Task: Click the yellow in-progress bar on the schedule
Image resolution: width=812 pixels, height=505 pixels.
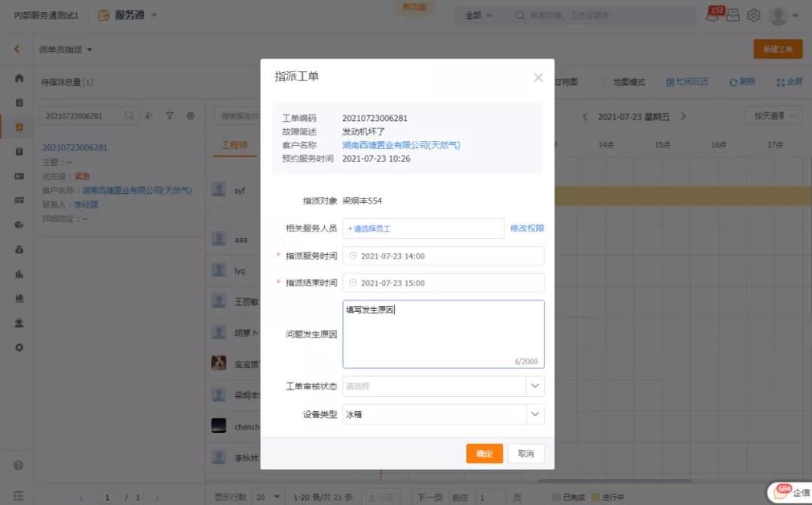Action: point(683,196)
